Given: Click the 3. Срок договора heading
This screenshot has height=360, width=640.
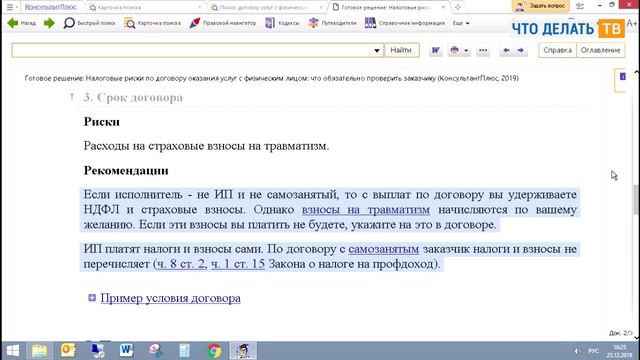Looking at the screenshot, I should pyautogui.click(x=133, y=98).
